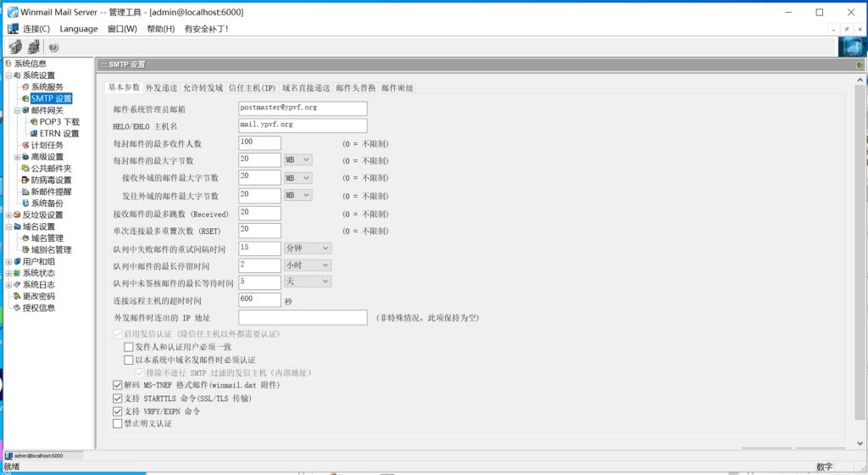Open MB unit dropdown for 接收外域的邮件最大字节数
Screen dimensions: 868x475
[298, 178]
